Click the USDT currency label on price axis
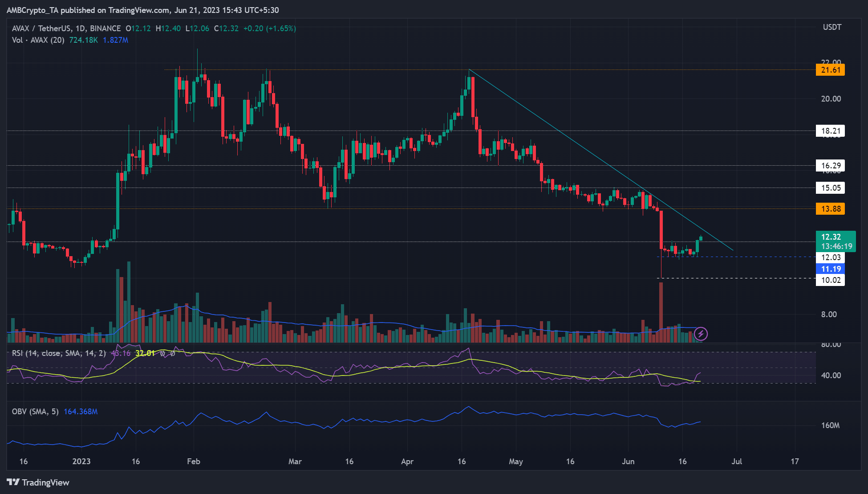Image resolution: width=868 pixels, height=494 pixels. pyautogui.click(x=832, y=27)
